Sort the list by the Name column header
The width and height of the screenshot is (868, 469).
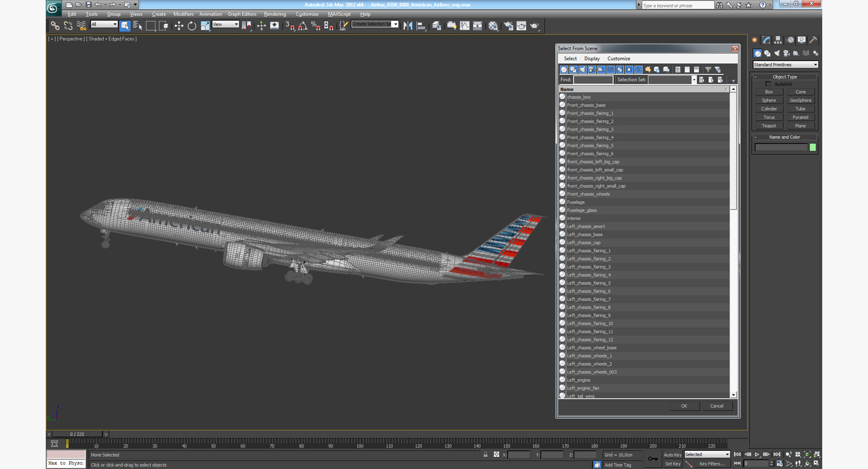tap(643, 89)
